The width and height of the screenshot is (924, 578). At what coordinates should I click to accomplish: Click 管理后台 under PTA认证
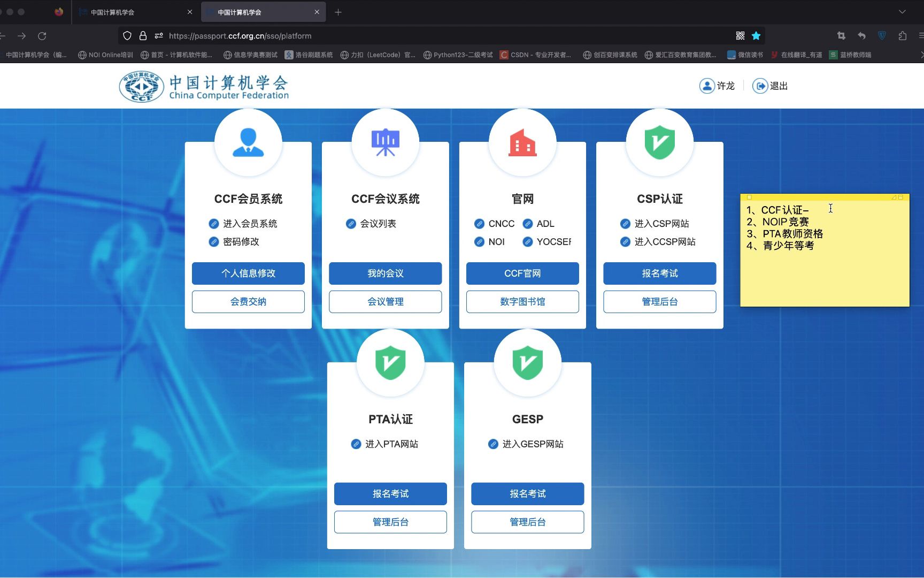click(390, 522)
